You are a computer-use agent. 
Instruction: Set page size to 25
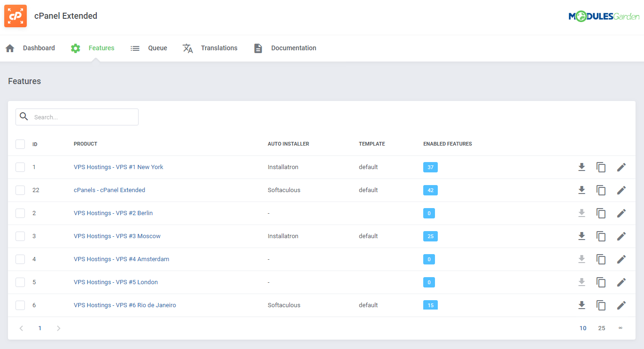coord(602,328)
